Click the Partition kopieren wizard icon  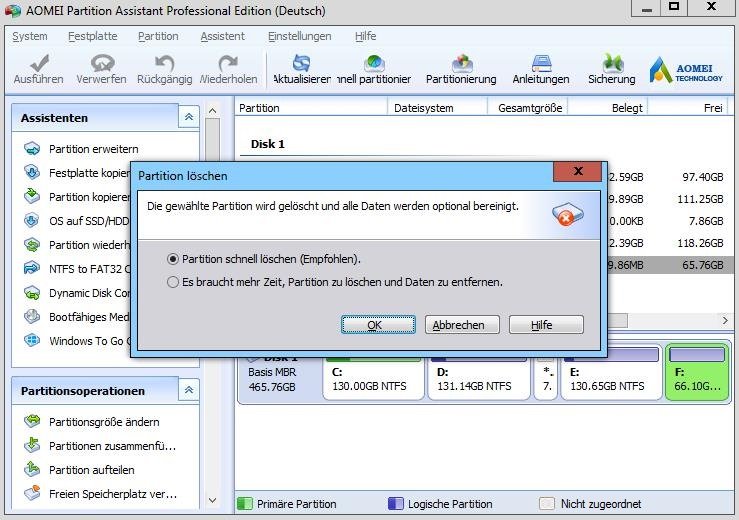pos(32,196)
